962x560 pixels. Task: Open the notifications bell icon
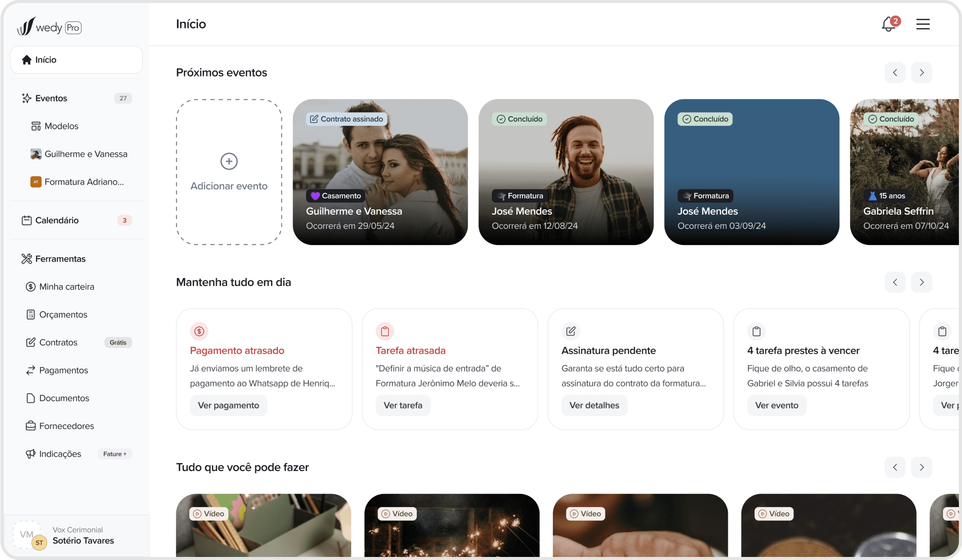(x=889, y=24)
